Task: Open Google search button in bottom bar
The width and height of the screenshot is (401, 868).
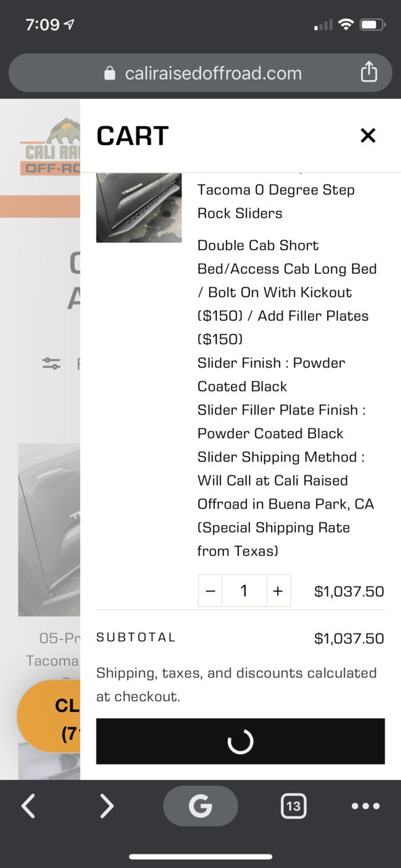Action: click(200, 806)
